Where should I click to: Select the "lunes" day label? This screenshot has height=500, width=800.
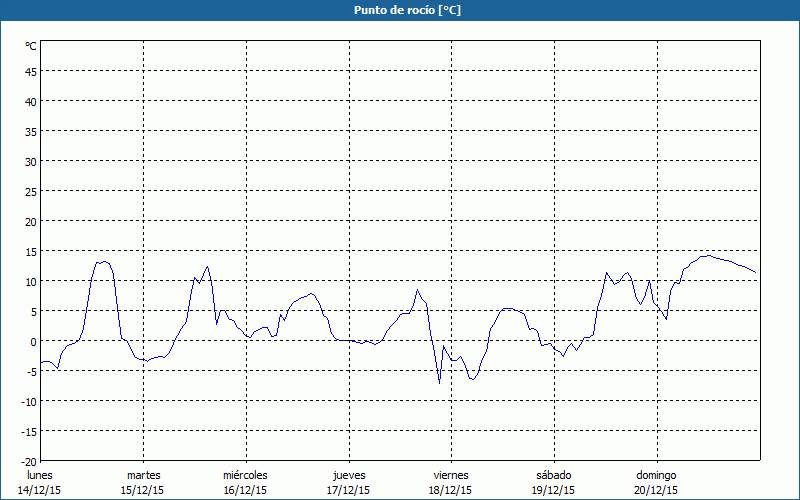[x=40, y=475]
